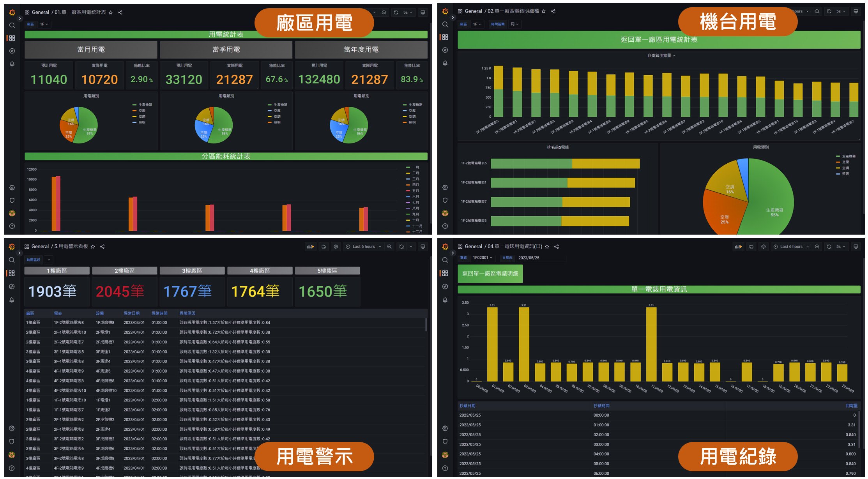Viewport: 868px width, 479px height.
Task: Sort alerts table by 電表 column
Action: point(58,313)
